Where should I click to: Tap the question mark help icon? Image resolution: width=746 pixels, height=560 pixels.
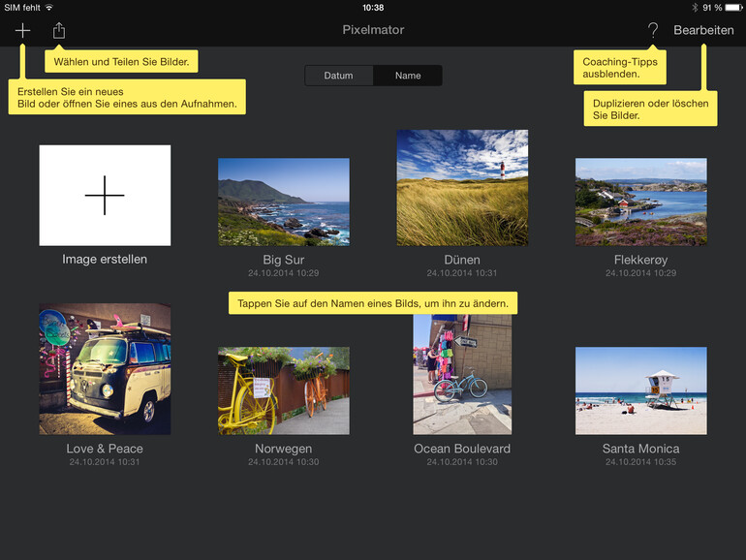[x=653, y=30]
